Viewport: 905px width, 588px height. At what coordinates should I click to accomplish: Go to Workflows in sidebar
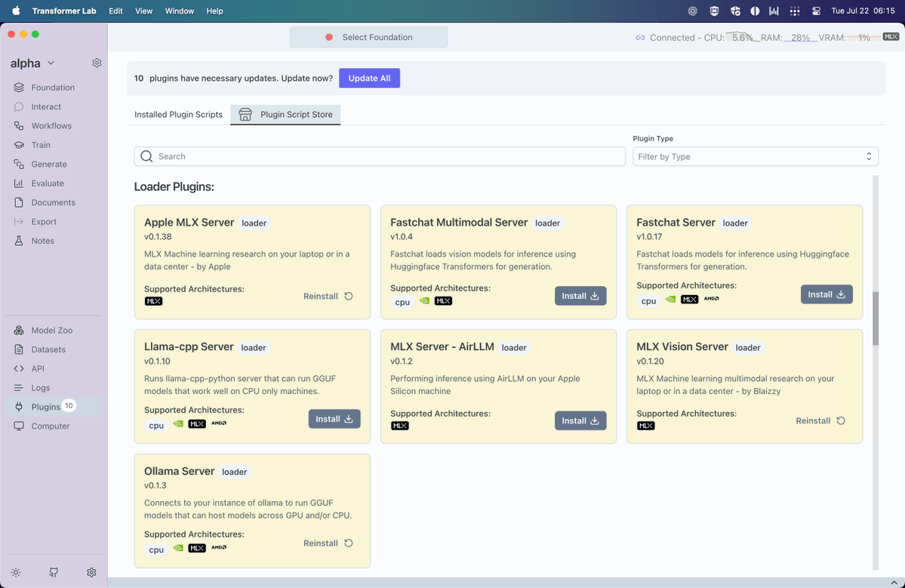coord(51,126)
